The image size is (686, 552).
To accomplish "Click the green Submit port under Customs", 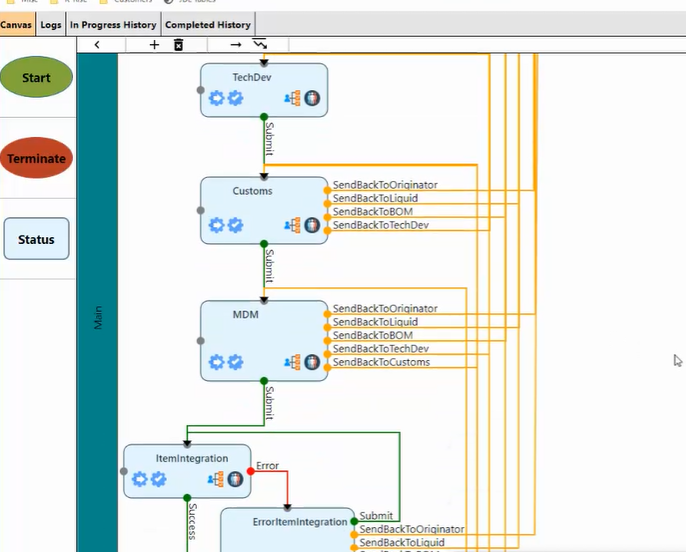I will coord(264,244).
